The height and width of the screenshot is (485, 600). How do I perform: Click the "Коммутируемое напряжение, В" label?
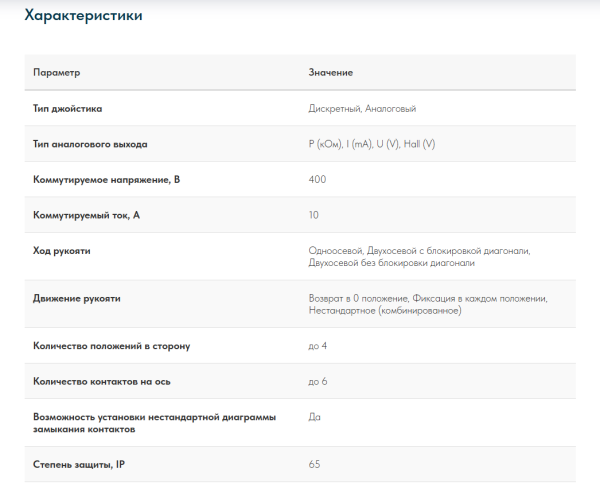tap(106, 179)
